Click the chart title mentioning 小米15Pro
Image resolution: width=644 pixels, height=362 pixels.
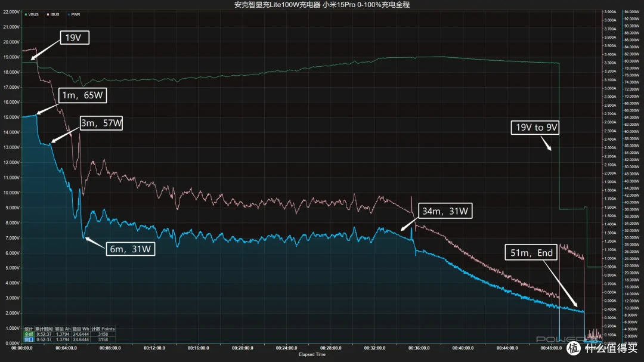pos(322,5)
